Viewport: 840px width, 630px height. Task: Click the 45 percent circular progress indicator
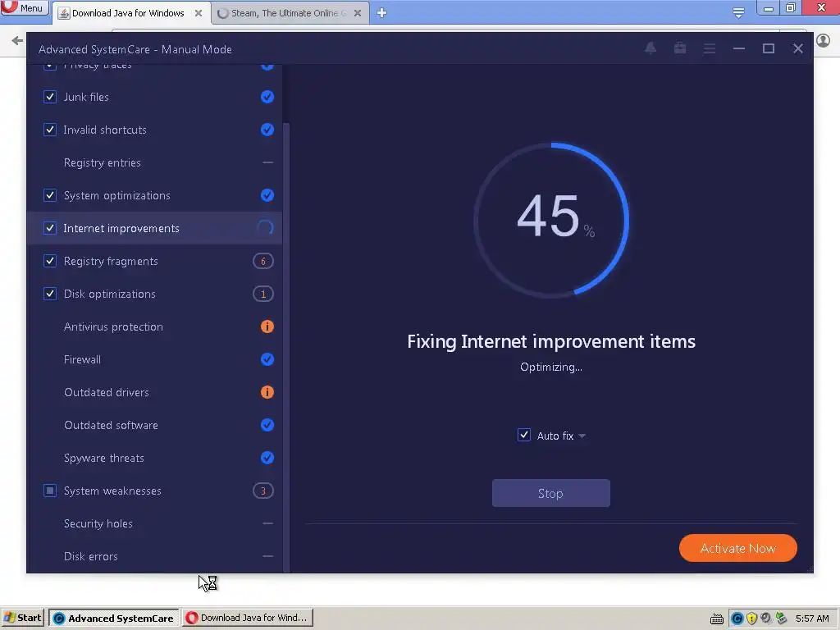551,220
